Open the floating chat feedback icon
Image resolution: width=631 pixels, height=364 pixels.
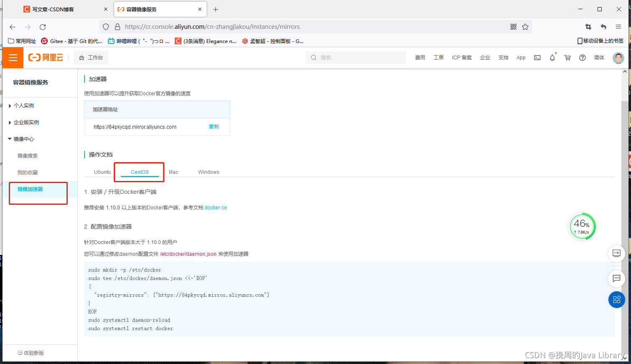(x=616, y=278)
